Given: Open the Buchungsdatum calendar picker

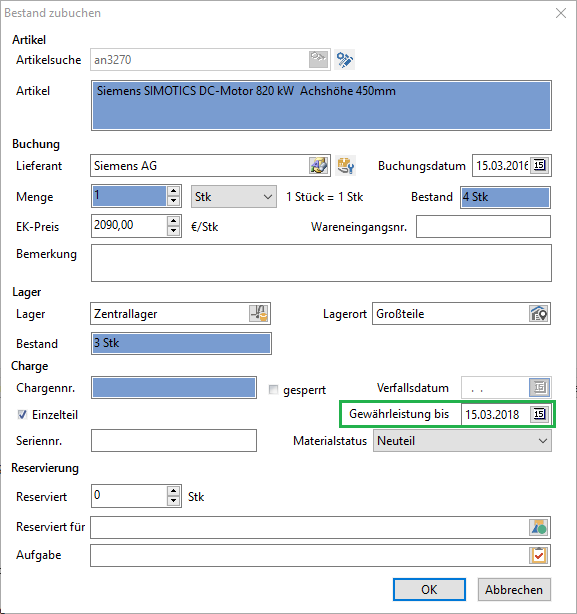Looking at the screenshot, I should [539, 165].
